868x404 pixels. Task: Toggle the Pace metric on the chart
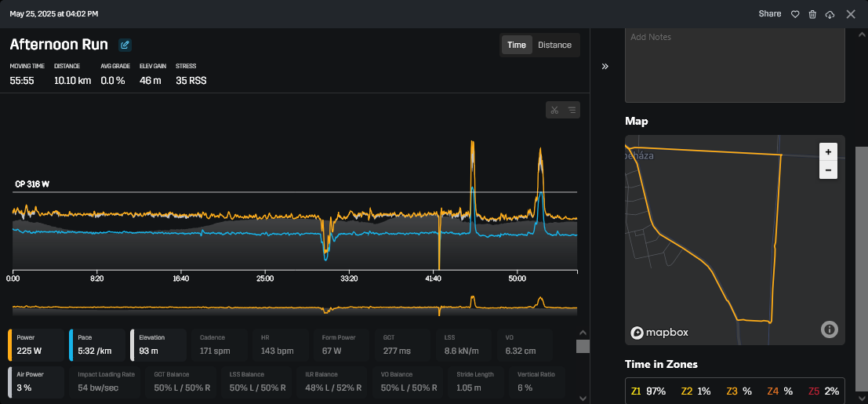coord(97,345)
